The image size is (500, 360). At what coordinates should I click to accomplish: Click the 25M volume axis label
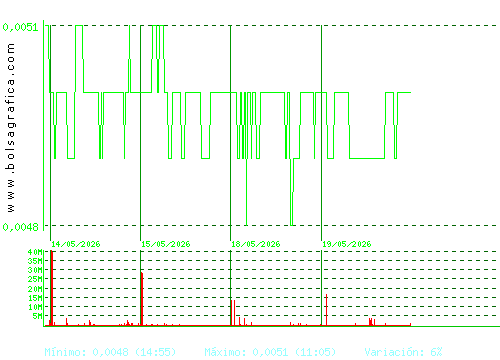35,279
